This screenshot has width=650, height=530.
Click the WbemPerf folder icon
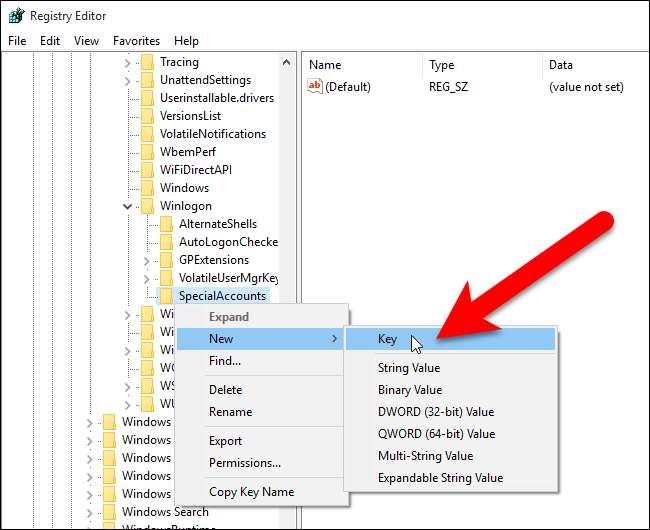click(148, 152)
